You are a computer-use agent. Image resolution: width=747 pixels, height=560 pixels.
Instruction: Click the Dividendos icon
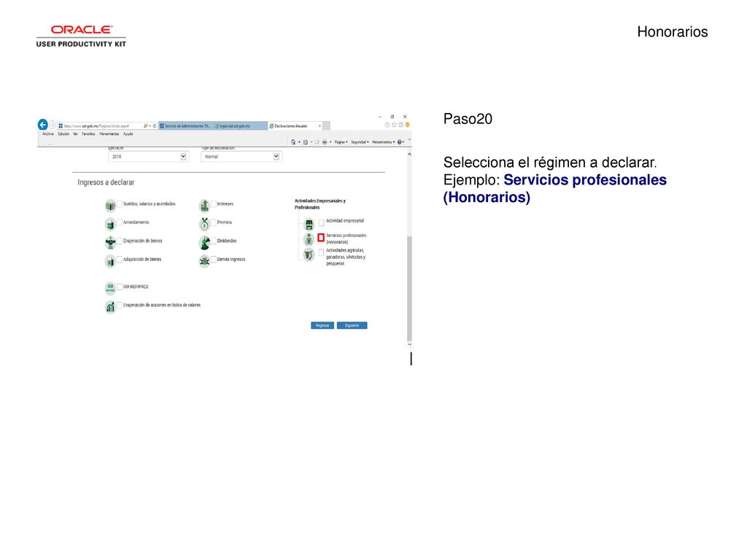pyautogui.click(x=204, y=242)
